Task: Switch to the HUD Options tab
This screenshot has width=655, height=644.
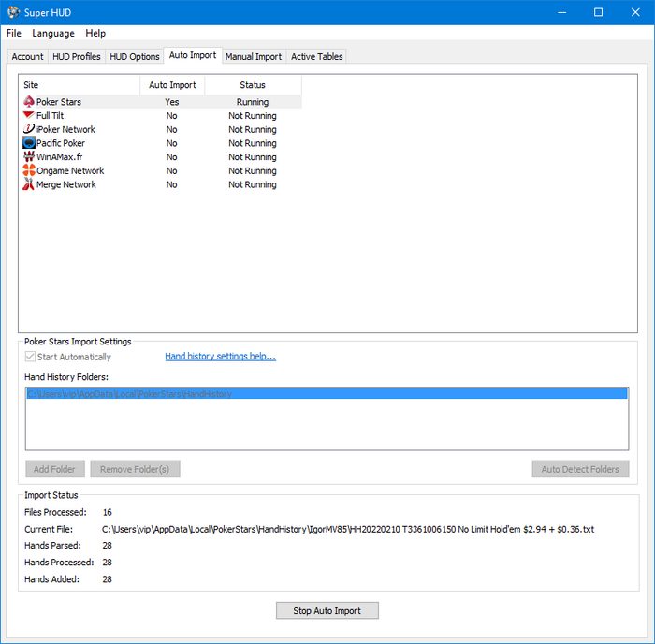Action: tap(135, 56)
